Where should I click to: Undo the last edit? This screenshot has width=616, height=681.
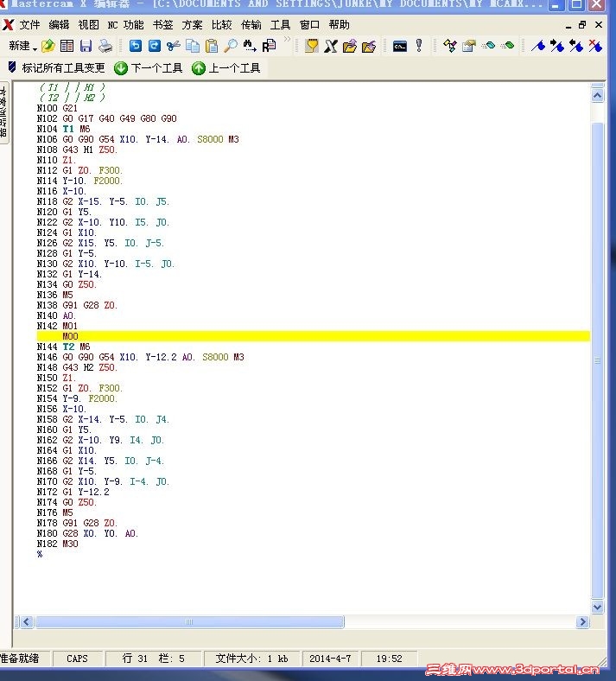pos(136,46)
